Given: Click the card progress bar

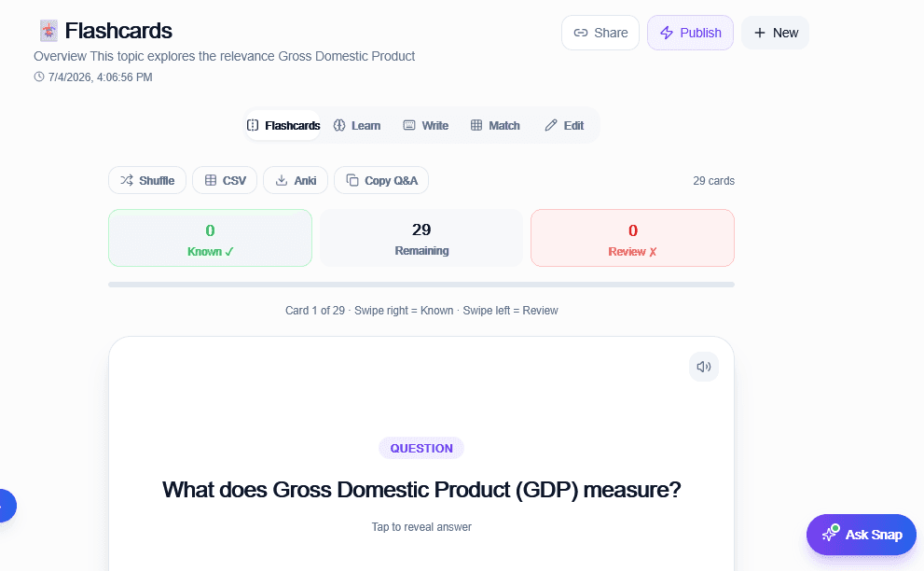Looking at the screenshot, I should tap(421, 285).
